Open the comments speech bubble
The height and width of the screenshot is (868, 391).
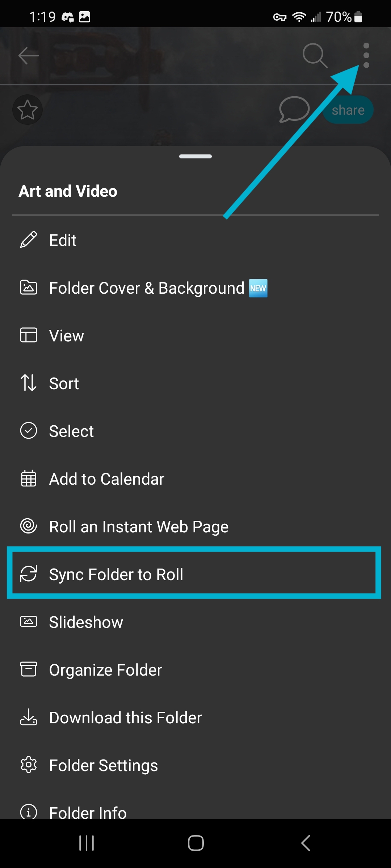click(294, 109)
